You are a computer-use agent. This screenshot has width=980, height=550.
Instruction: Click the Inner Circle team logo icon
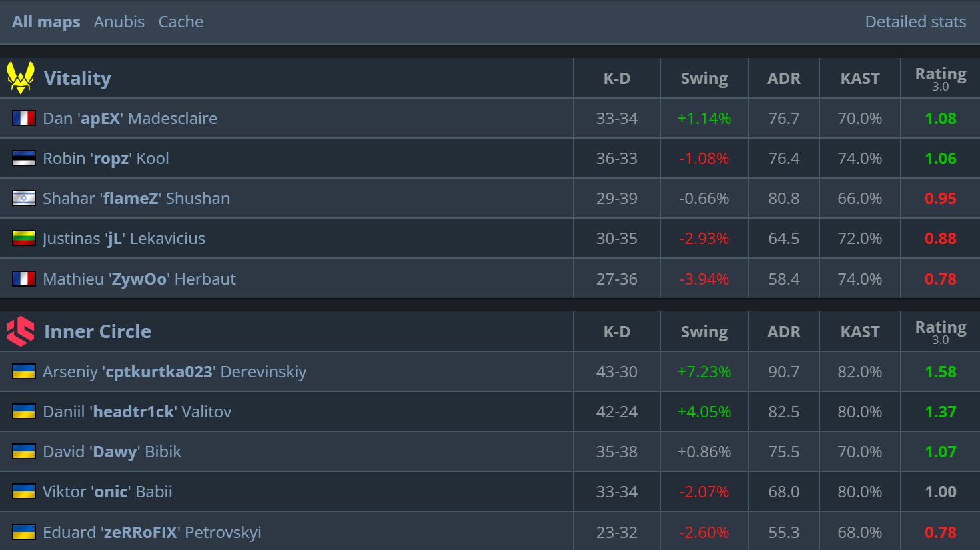click(x=21, y=331)
